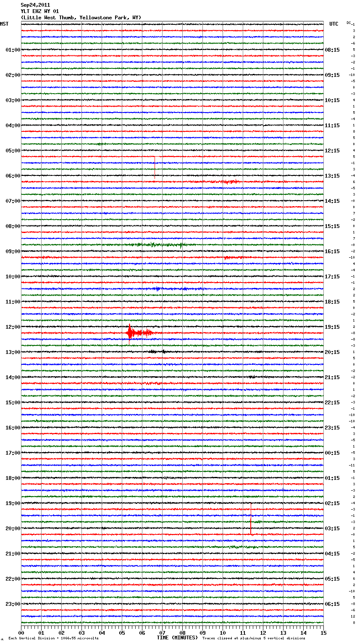The image size is (357, 644).
Task: Pick the 04:00 MST time label
Action: [13, 126]
